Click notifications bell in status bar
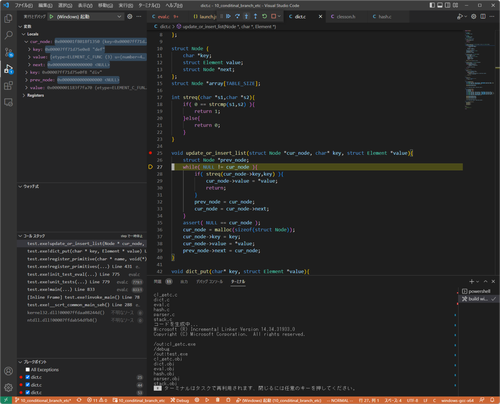Image resolution: width=500 pixels, height=404 pixels. (492, 400)
